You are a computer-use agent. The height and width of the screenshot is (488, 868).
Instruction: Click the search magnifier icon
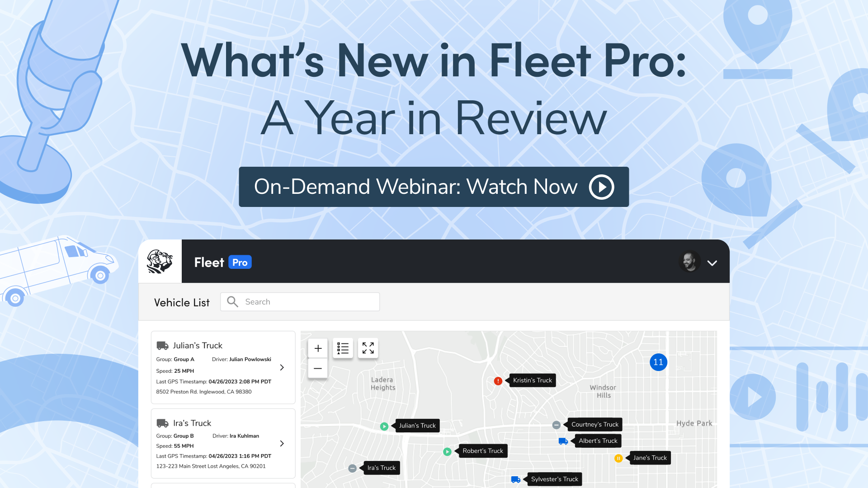232,301
